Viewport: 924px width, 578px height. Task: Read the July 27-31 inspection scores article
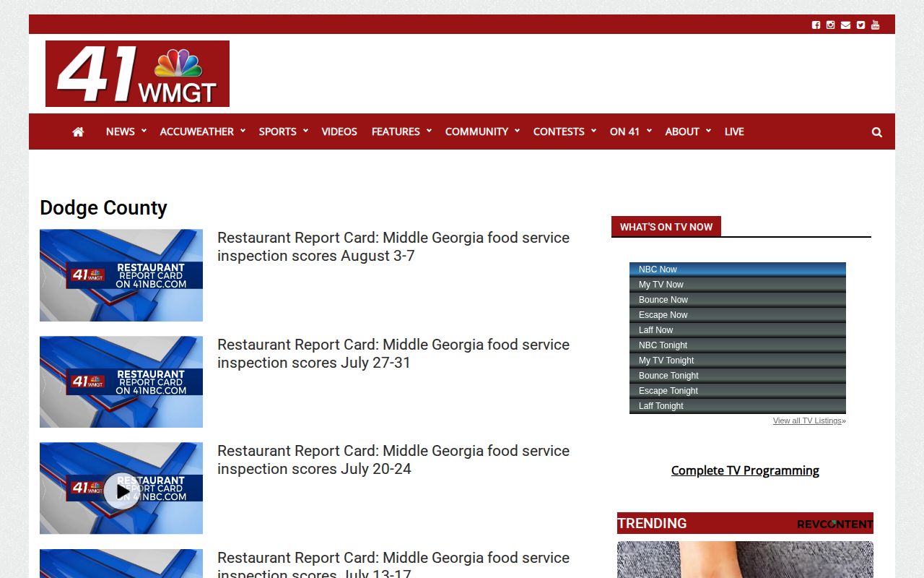point(393,353)
